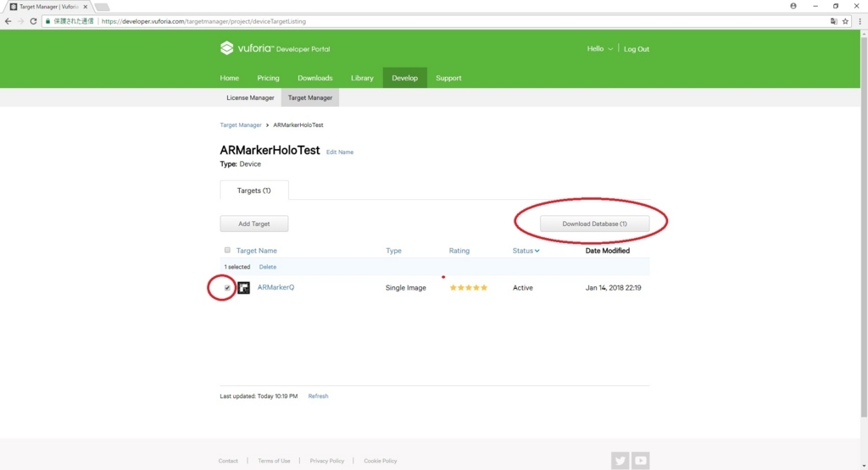
Task: Click Download Database (1) button
Action: point(594,224)
